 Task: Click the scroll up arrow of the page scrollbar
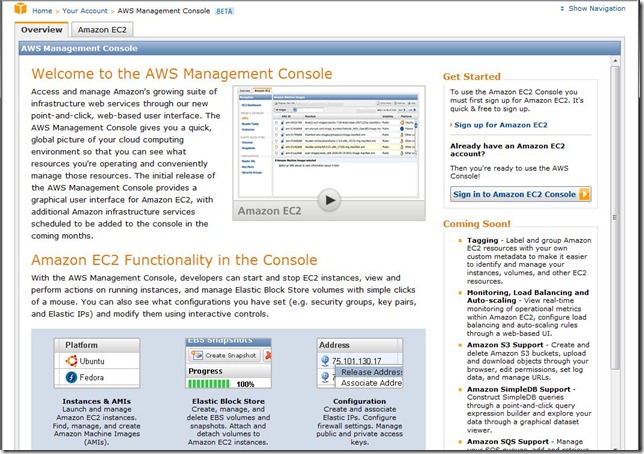[615, 61]
